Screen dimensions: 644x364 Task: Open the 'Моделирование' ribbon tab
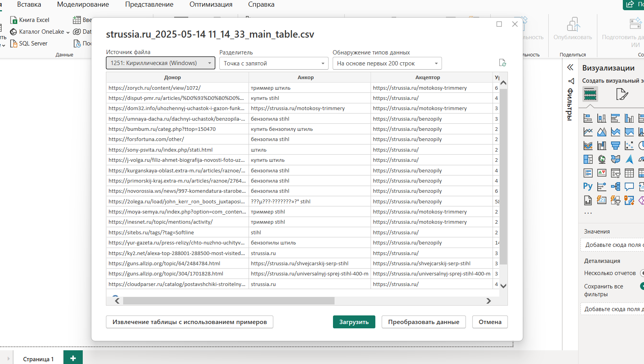pyautogui.click(x=83, y=5)
